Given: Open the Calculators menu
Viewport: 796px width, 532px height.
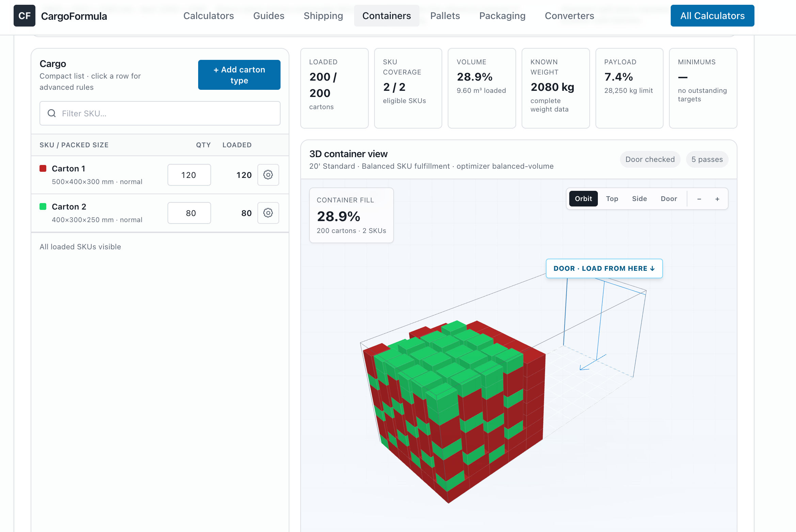Looking at the screenshot, I should pyautogui.click(x=209, y=16).
